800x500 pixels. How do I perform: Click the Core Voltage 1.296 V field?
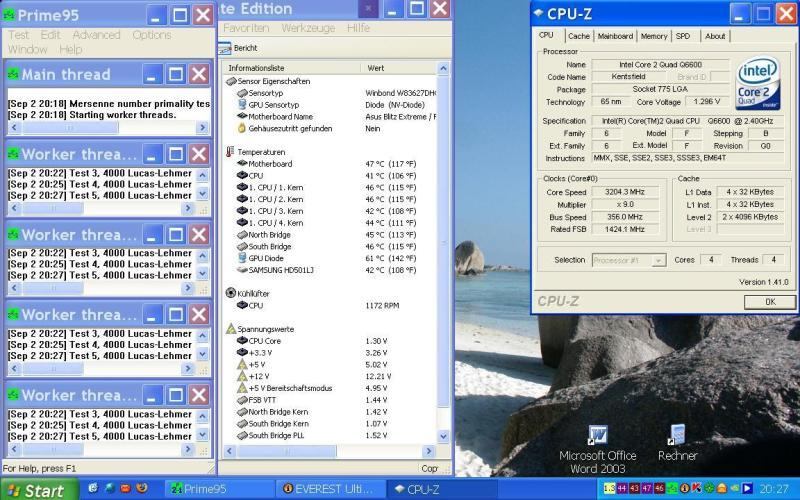706,102
